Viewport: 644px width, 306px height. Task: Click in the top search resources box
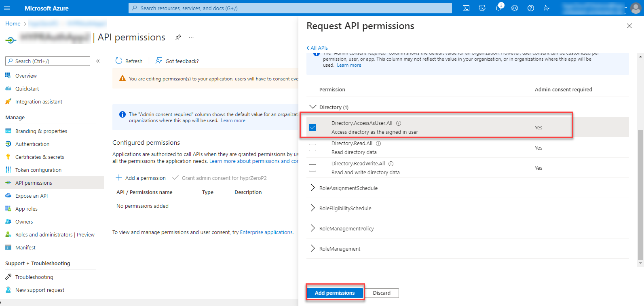coord(290,8)
